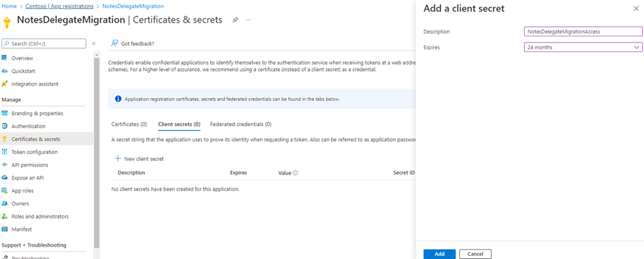This screenshot has width=644, height=259.
Task: Click the Cancel button
Action: pyautogui.click(x=475, y=254)
